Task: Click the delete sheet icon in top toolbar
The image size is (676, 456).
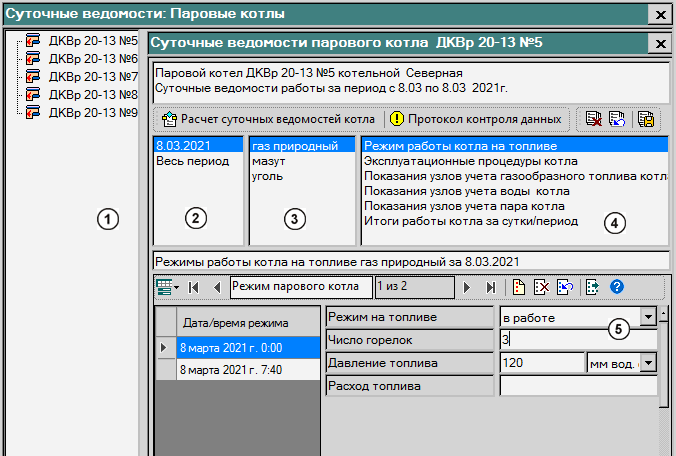Action: pos(593,119)
